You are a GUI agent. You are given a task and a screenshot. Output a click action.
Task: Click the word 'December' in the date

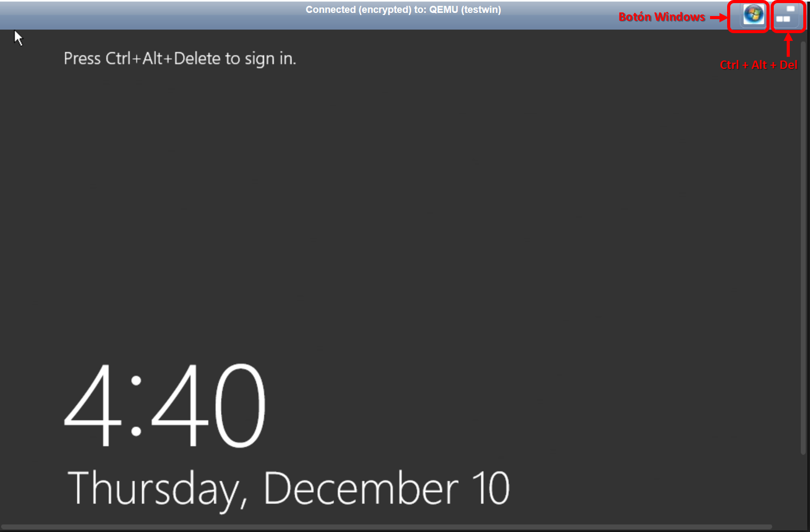pyautogui.click(x=361, y=488)
